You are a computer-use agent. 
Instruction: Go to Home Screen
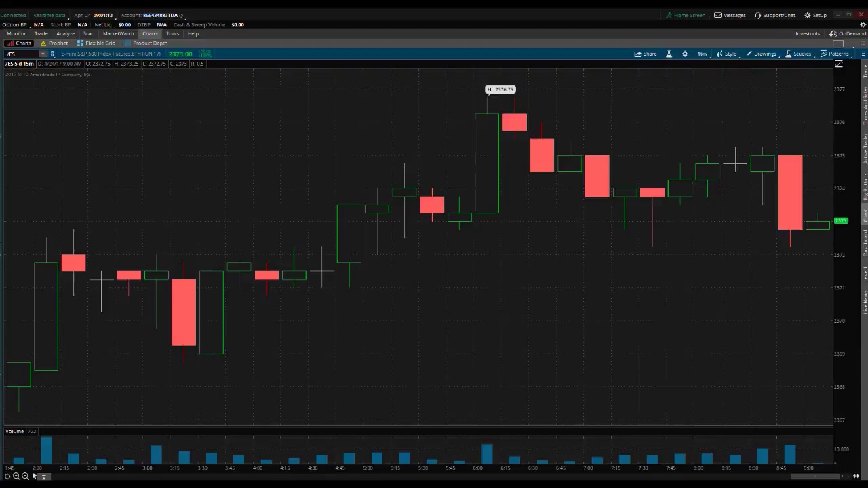click(686, 15)
